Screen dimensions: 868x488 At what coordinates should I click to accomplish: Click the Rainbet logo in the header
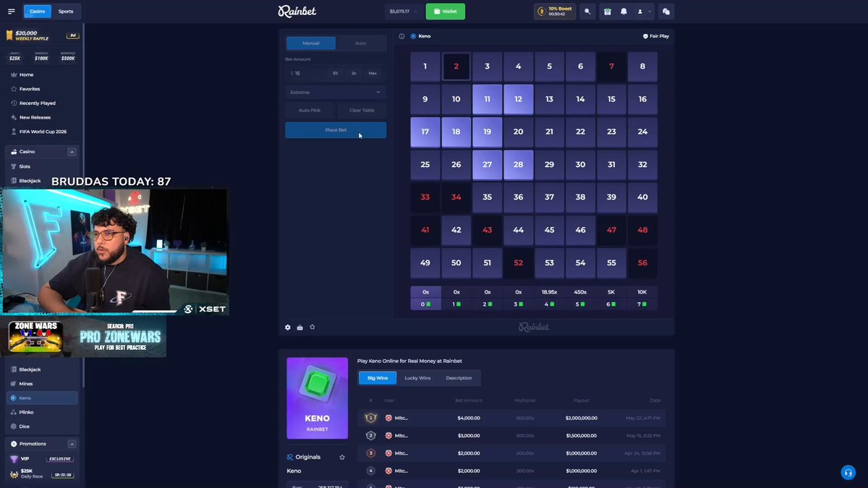297,12
